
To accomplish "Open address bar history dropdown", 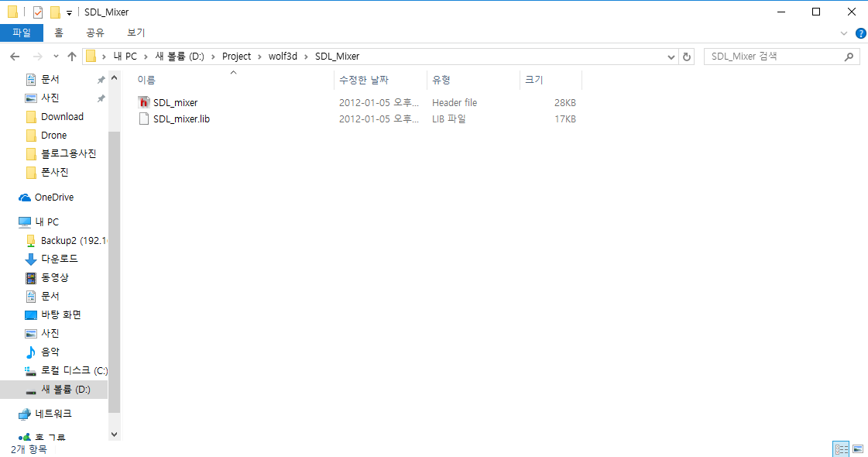I will [671, 57].
